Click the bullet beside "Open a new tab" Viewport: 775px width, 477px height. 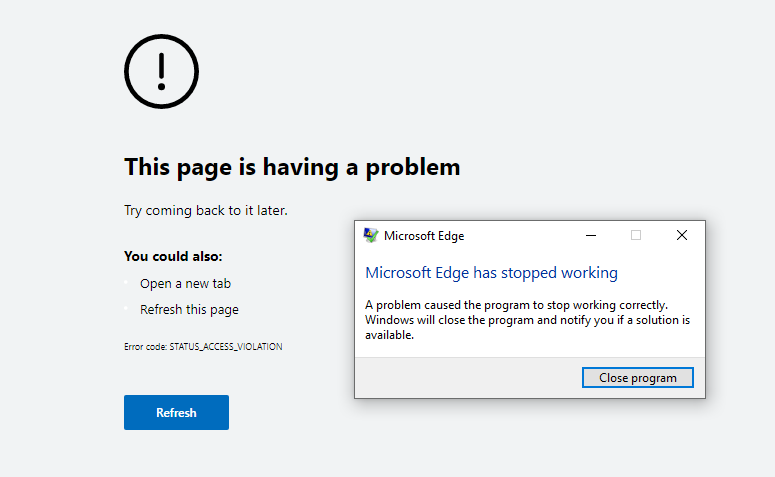click(x=126, y=282)
